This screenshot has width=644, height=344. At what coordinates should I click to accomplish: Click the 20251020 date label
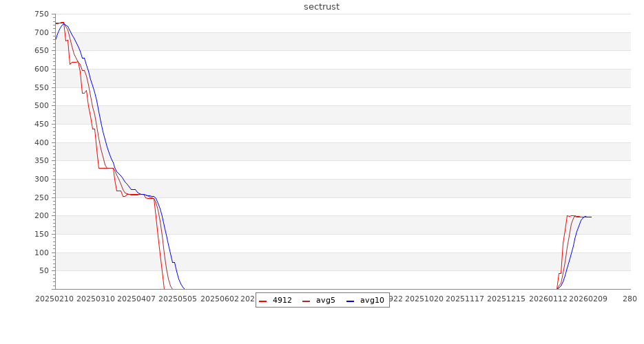tap(425, 299)
